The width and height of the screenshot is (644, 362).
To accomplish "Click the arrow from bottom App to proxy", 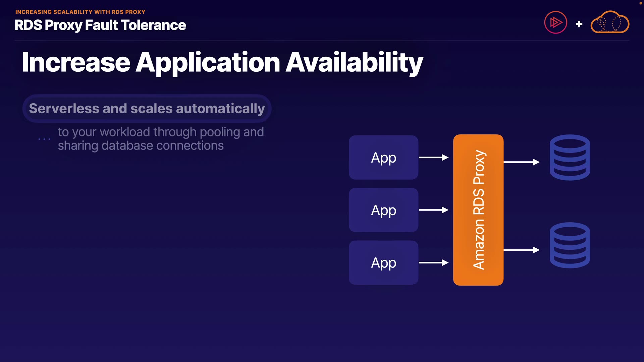I will point(433,263).
